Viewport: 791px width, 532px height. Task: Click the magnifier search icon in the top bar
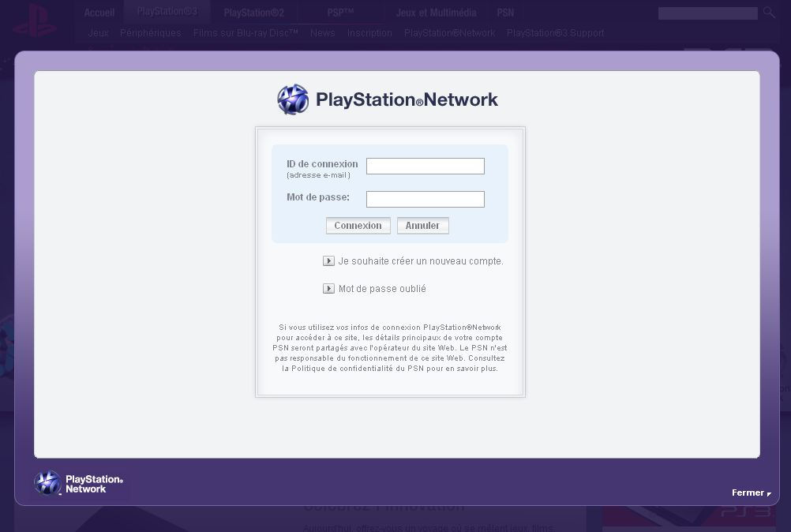point(769,13)
